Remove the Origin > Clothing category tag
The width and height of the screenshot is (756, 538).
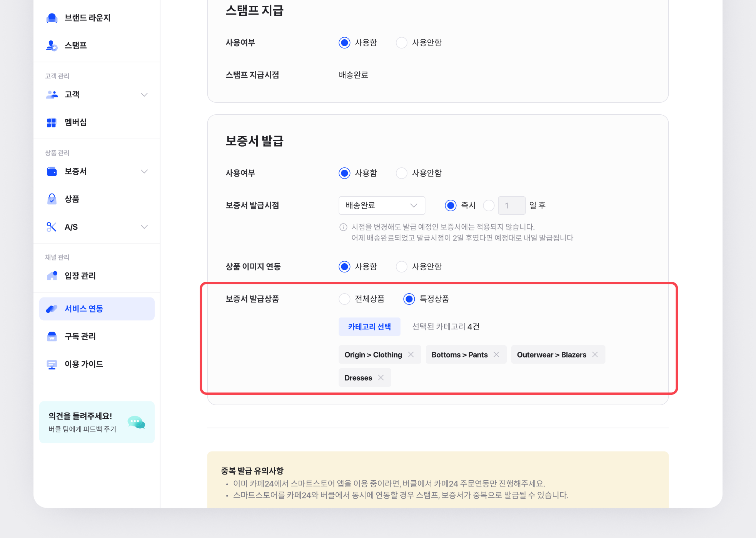(411, 354)
